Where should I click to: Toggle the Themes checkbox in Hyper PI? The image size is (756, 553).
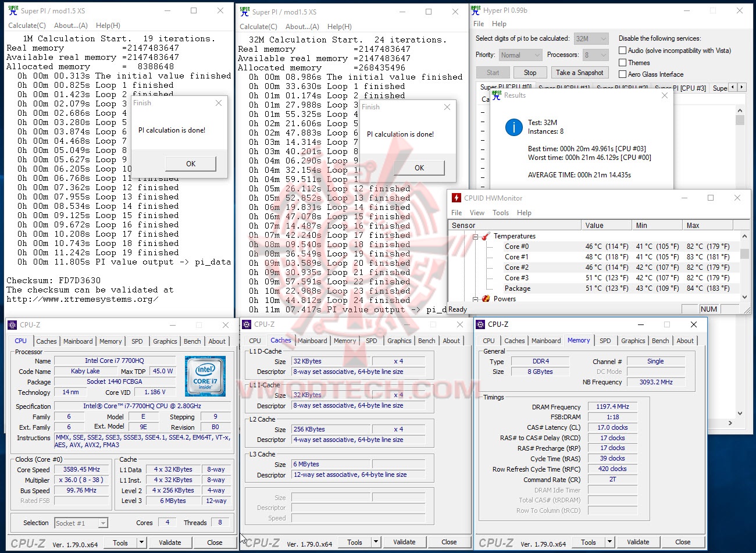(x=623, y=62)
